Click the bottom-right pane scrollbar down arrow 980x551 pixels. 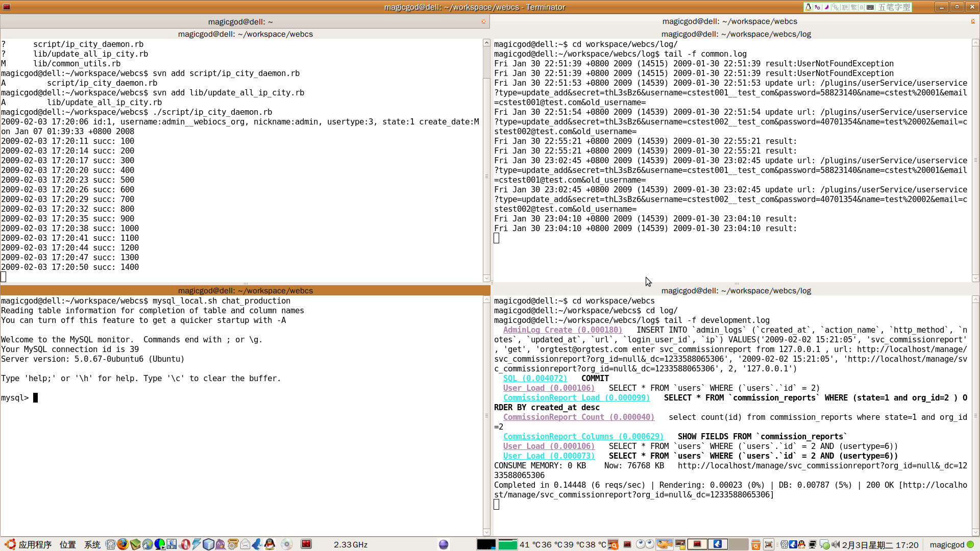click(975, 533)
